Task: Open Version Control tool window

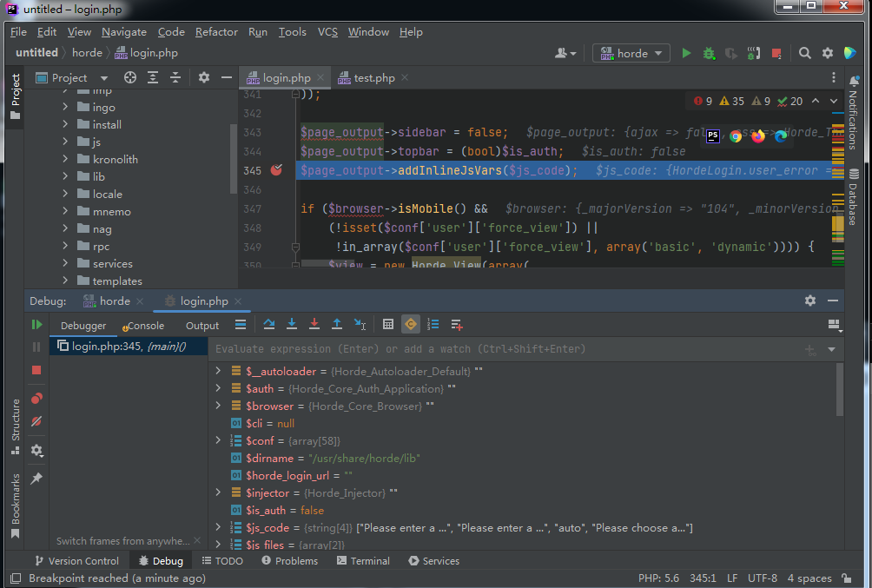Action: pos(76,561)
